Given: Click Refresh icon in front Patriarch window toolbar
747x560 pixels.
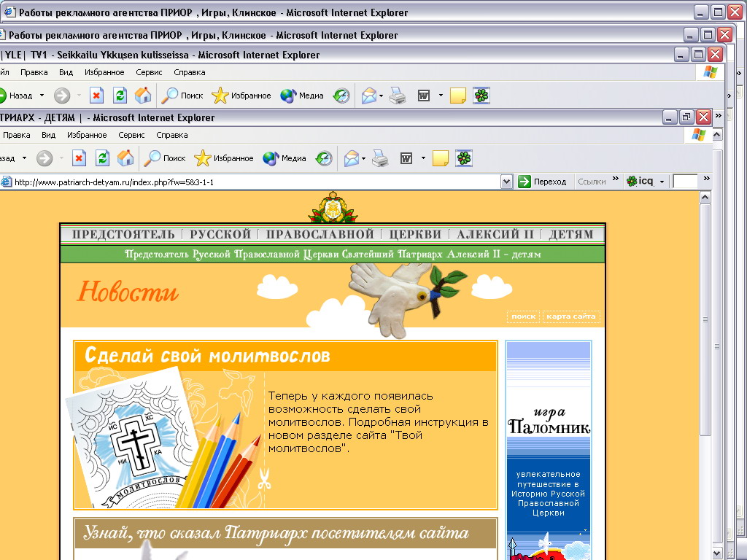Looking at the screenshot, I should click(x=102, y=158).
